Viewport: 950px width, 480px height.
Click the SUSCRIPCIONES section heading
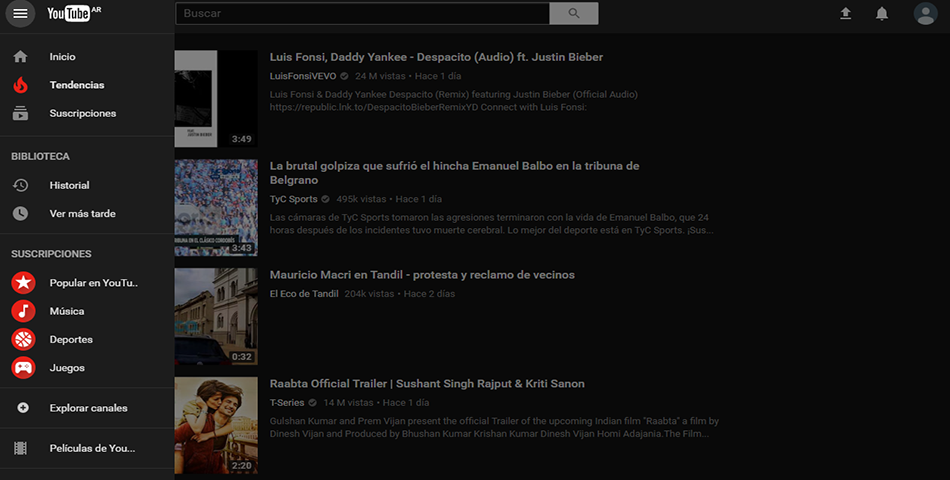coord(51,254)
